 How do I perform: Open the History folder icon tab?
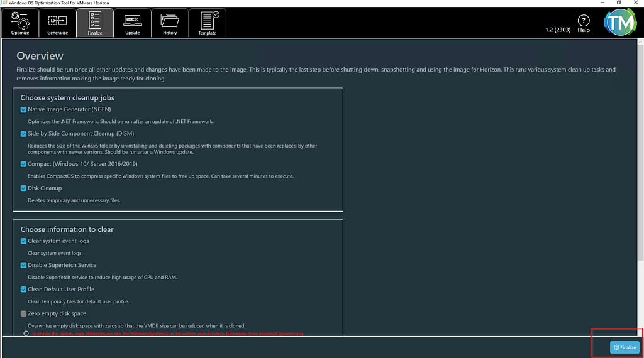click(170, 23)
